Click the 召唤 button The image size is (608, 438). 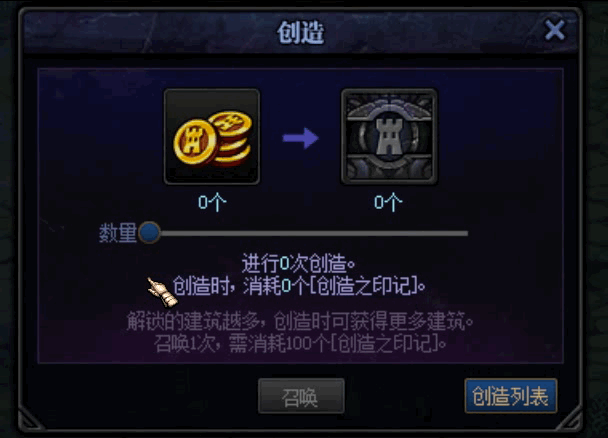point(301,396)
